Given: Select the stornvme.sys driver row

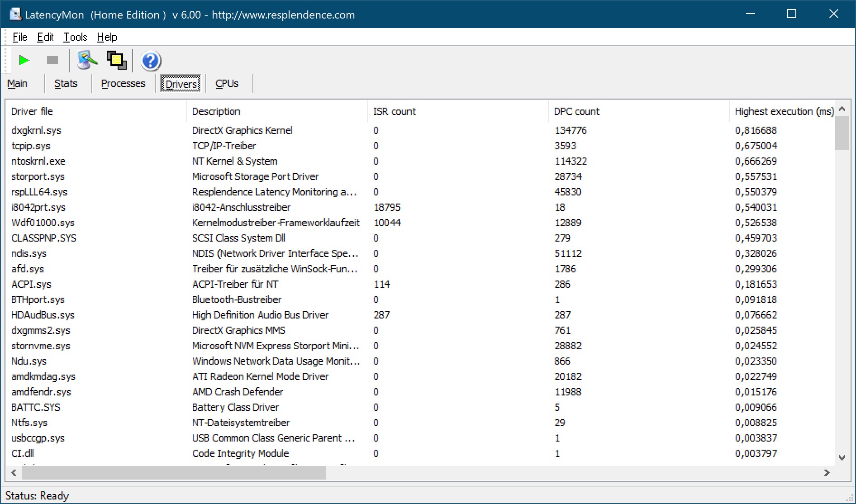Looking at the screenshot, I should [420, 346].
